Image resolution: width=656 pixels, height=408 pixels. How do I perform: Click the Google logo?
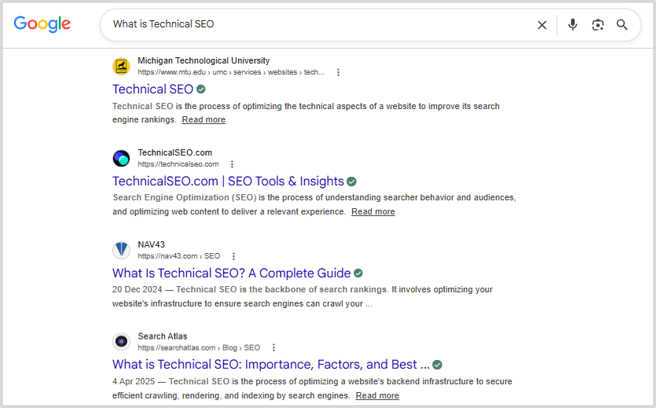[42, 24]
